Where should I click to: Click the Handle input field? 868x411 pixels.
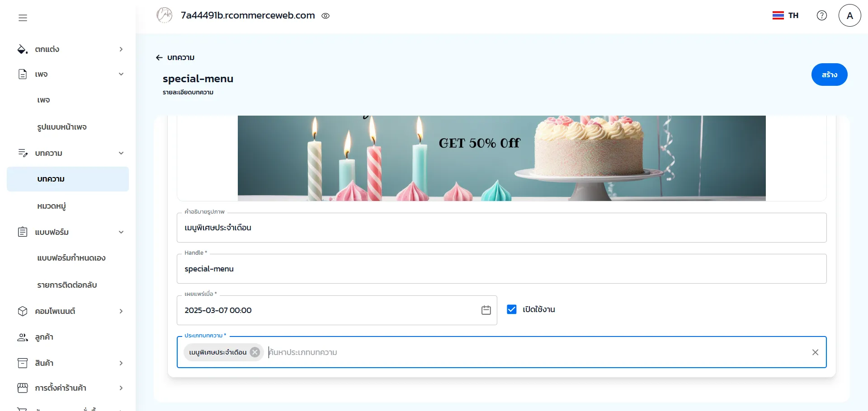coord(502,269)
